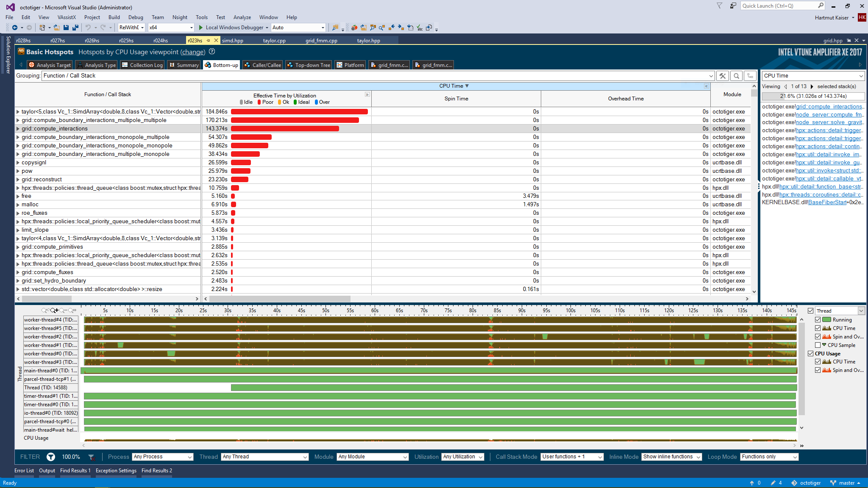Click the filter funnel icon in FILTER bar
868x488 pixels.
[51, 457]
